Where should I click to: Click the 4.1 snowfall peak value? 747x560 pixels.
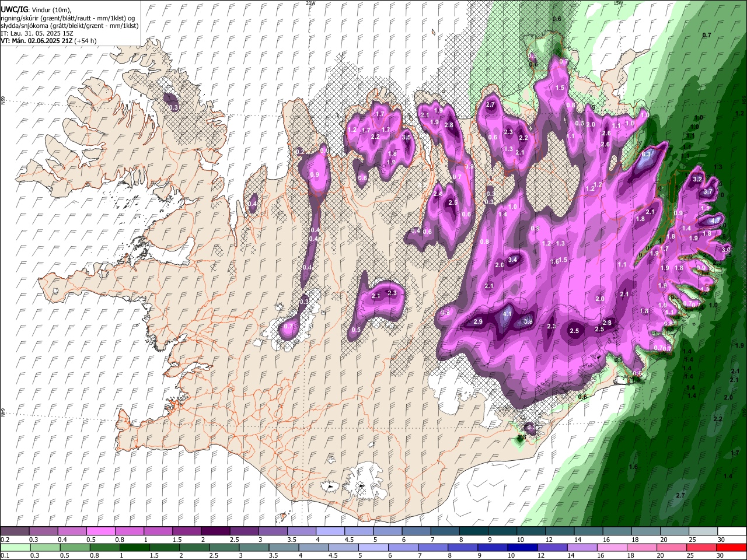(x=507, y=314)
